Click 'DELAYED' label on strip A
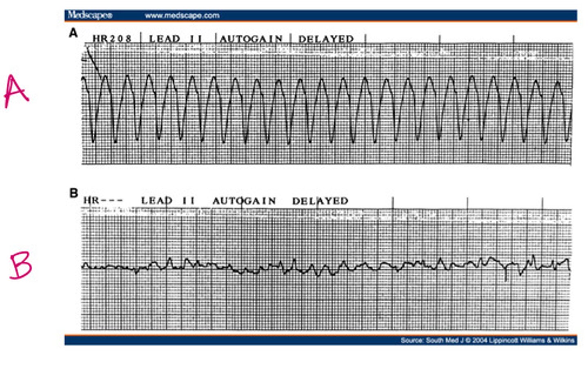588x369 pixels. coord(326,39)
